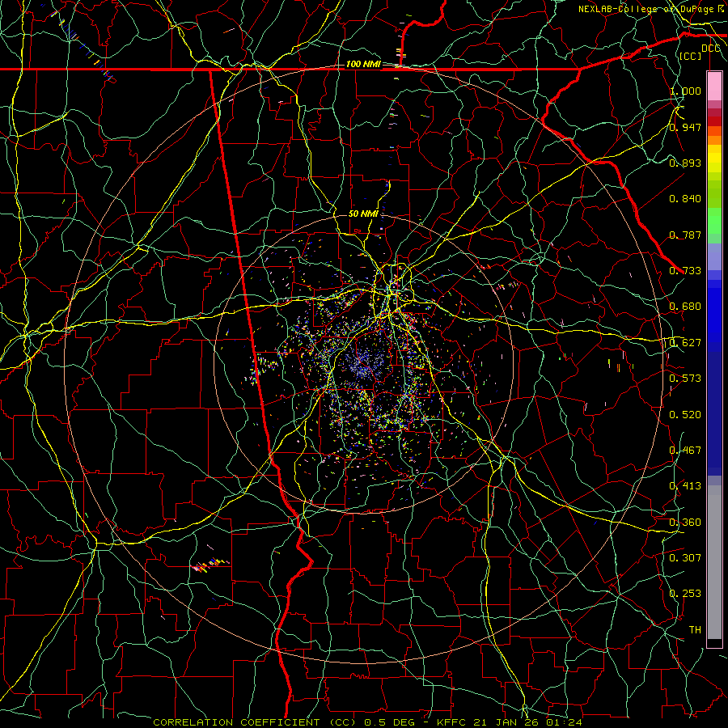Select the periwinkle swatch on the color bar

[x=714, y=256]
